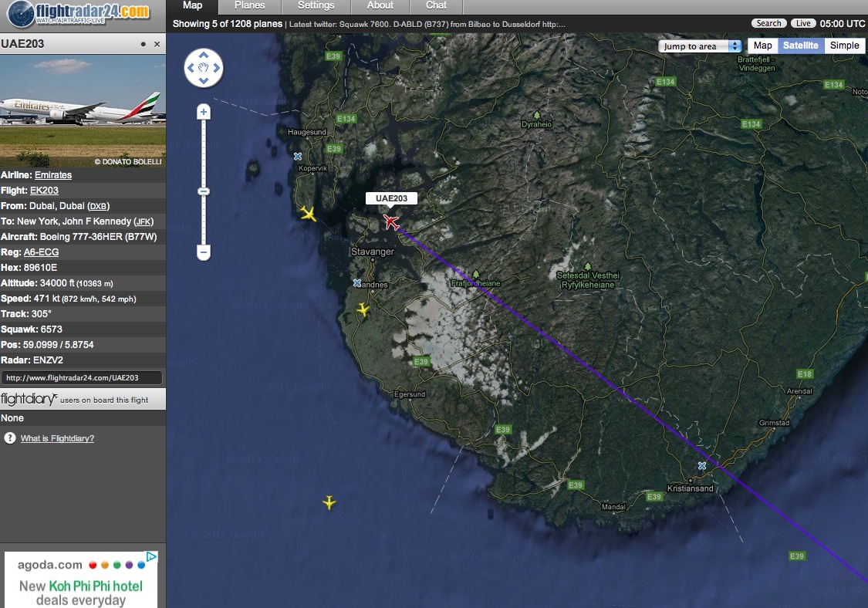The width and height of the screenshot is (868, 608).
Task: Click the Emirates aircraft photo
Action: (x=83, y=111)
